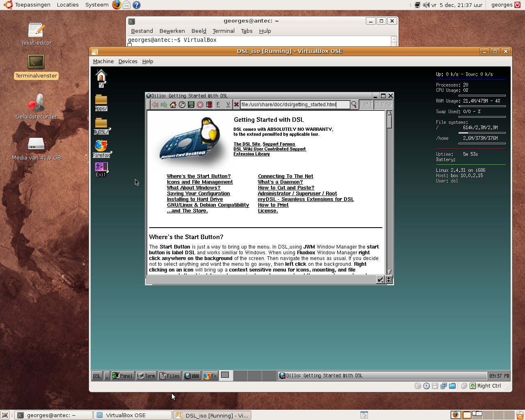This screenshot has width=525, height=420.
Task: Open the 'How to Print' link
Action: (x=273, y=205)
